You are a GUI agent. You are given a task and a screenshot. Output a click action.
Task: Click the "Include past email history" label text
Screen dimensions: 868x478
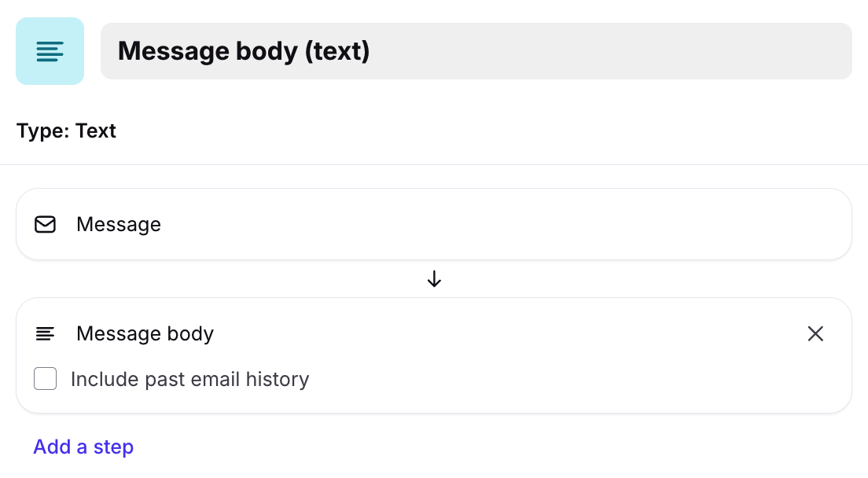189,380
